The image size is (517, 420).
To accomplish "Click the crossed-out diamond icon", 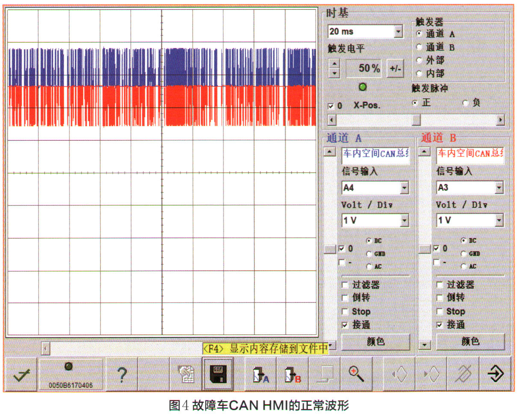I will pyautogui.click(x=463, y=375).
